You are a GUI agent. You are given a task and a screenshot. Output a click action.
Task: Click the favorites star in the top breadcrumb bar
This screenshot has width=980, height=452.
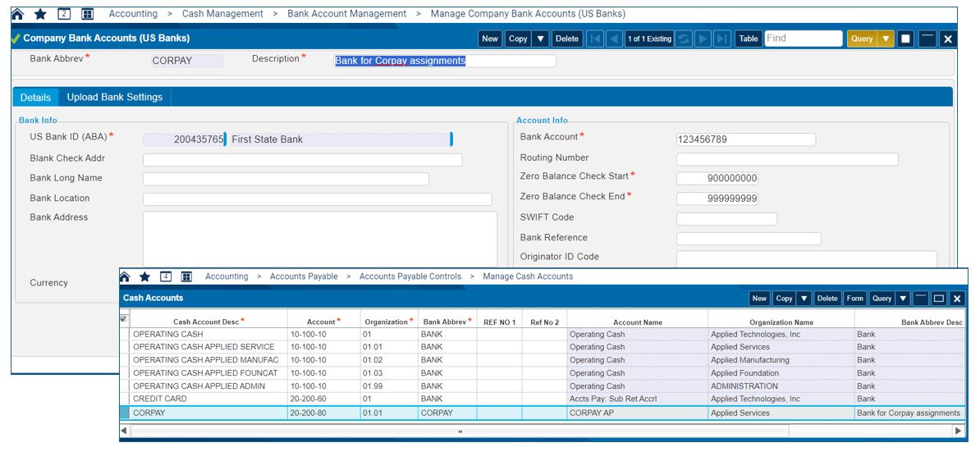[40, 14]
